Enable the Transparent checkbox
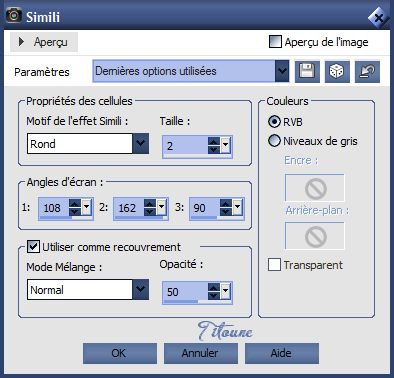Image resolution: width=394 pixels, height=378 pixels. click(274, 265)
